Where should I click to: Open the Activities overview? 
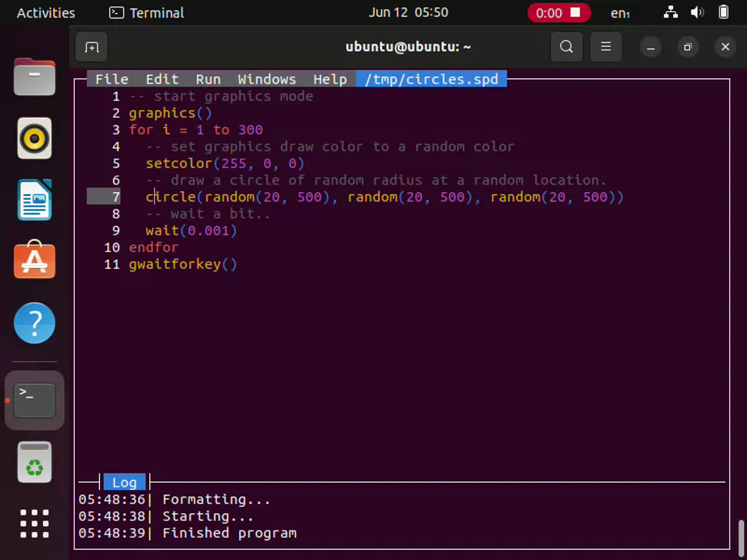click(x=46, y=13)
